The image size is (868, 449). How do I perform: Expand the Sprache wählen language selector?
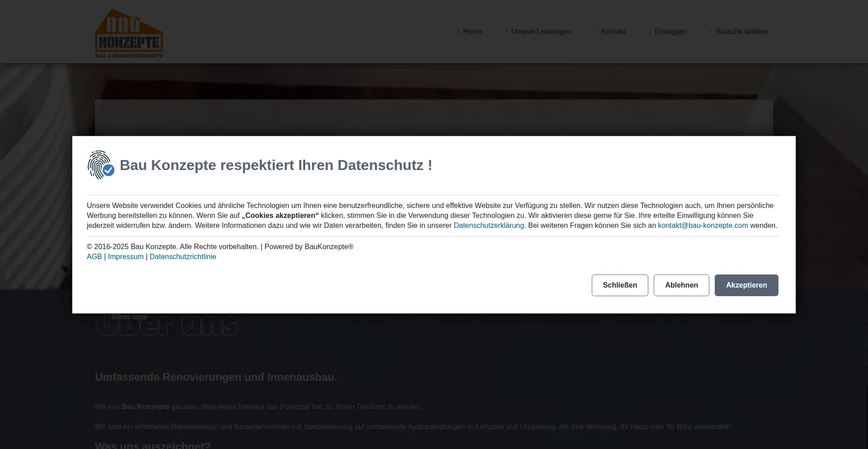click(x=741, y=32)
